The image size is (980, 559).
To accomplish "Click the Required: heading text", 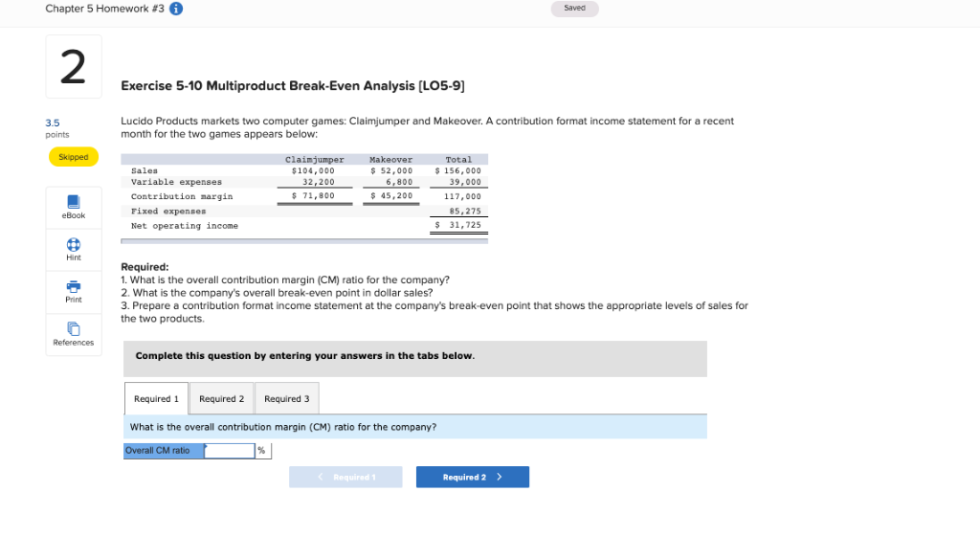I will point(145,267).
